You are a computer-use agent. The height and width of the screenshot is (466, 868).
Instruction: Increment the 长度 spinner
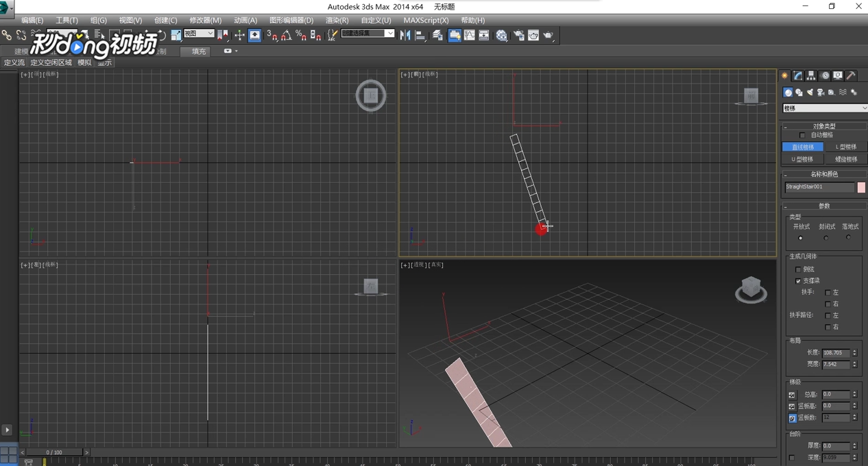tap(854, 351)
